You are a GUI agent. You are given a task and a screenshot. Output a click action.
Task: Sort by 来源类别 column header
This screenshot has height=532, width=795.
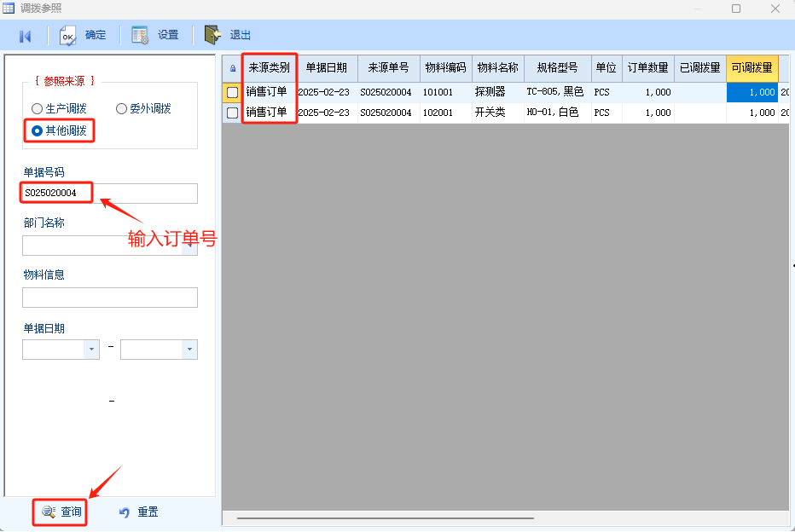269,68
